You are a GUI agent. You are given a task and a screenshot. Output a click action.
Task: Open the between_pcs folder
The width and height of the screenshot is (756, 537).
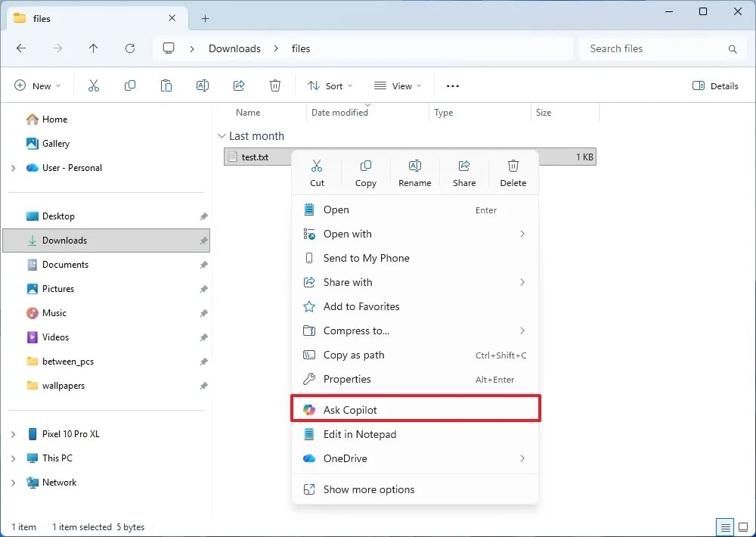click(x=67, y=361)
